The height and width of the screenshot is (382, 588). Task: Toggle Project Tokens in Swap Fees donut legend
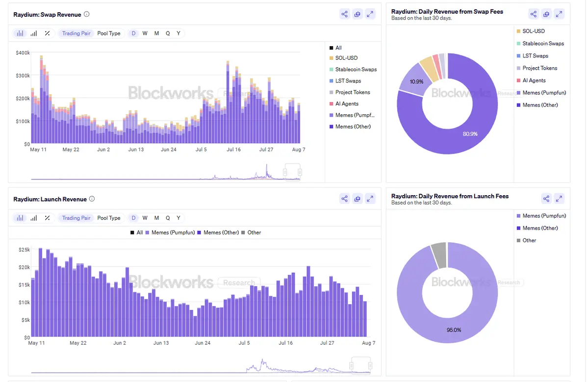pyautogui.click(x=537, y=68)
